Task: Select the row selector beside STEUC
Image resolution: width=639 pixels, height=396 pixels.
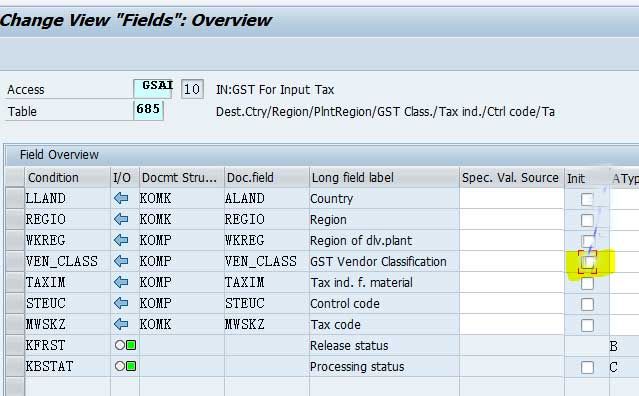Action: click(15, 303)
